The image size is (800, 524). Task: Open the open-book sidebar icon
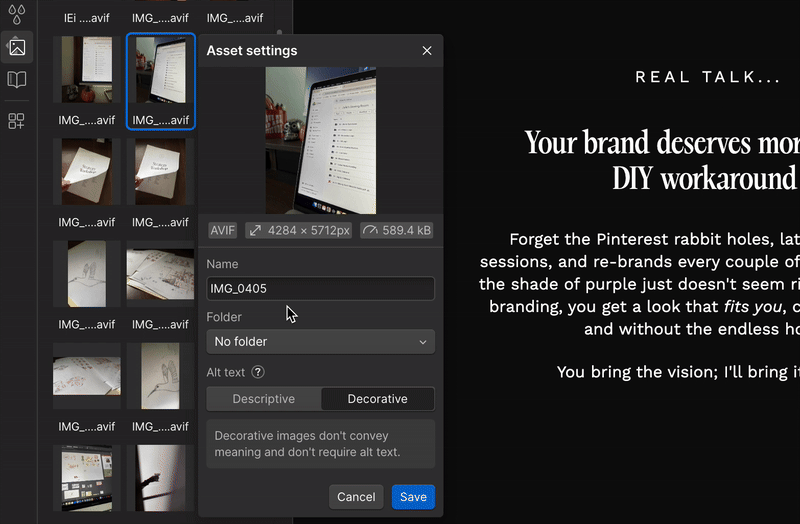17,80
